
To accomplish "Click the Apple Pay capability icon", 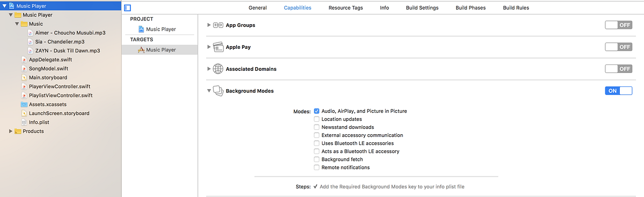I will [218, 47].
